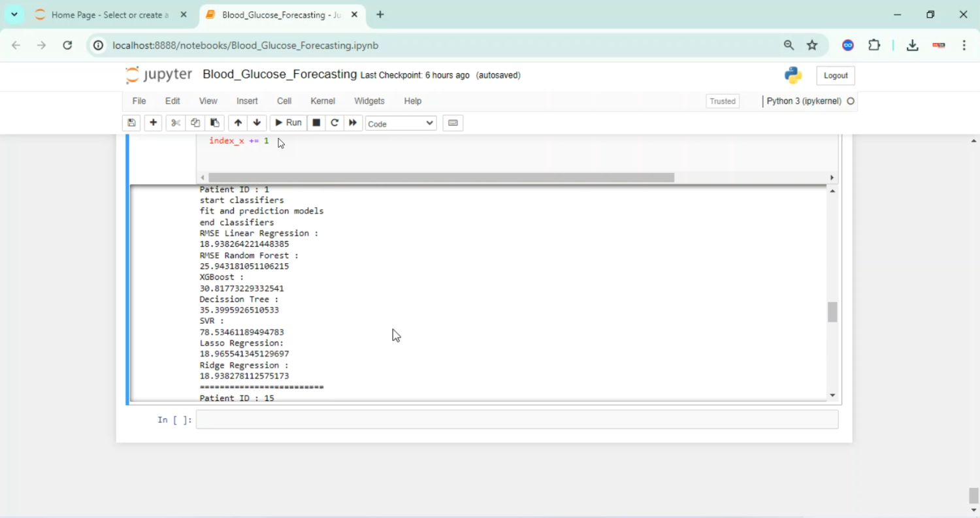Save notebook with the floppy disk icon
The width and height of the screenshot is (980, 518).
pos(131,123)
